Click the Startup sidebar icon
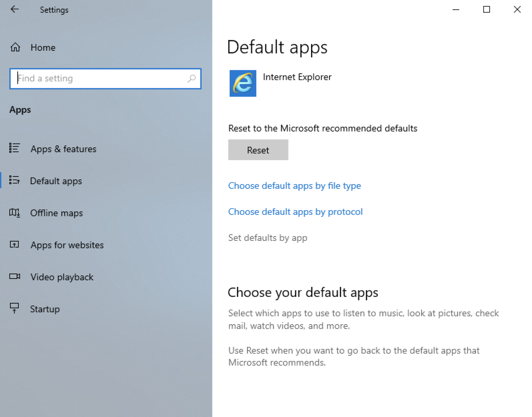532x417 pixels. tap(14, 308)
